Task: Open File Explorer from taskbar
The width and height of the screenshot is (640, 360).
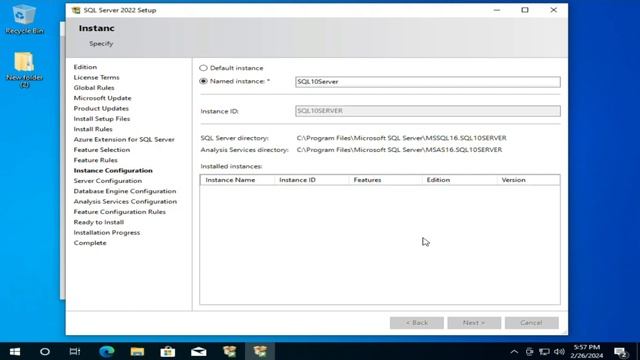Action: click(x=137, y=351)
